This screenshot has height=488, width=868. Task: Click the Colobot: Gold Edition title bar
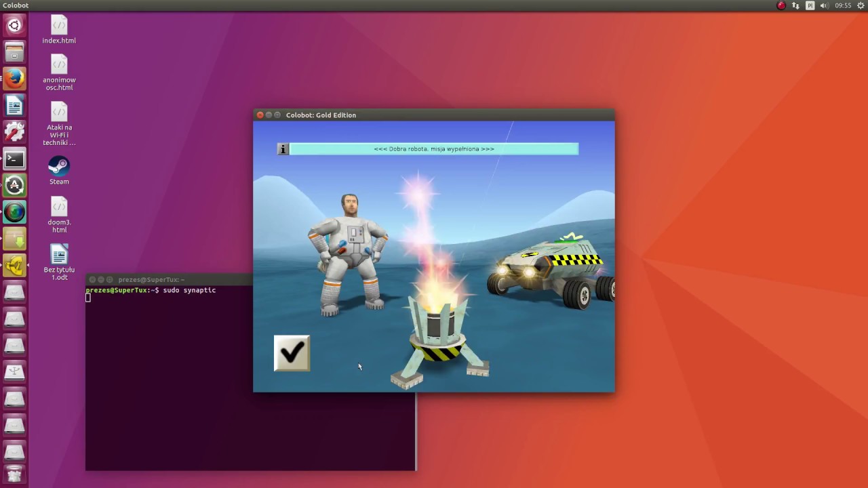[x=434, y=115]
